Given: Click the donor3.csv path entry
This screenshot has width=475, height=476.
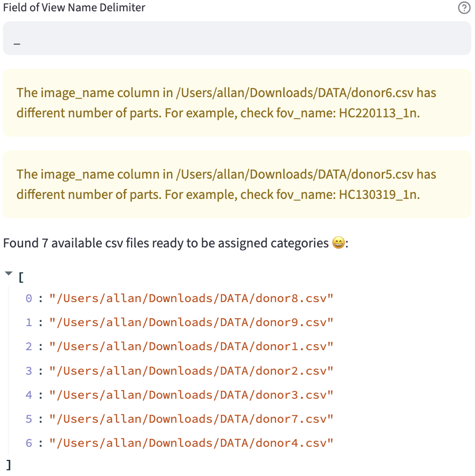Looking at the screenshot, I should point(191,395).
